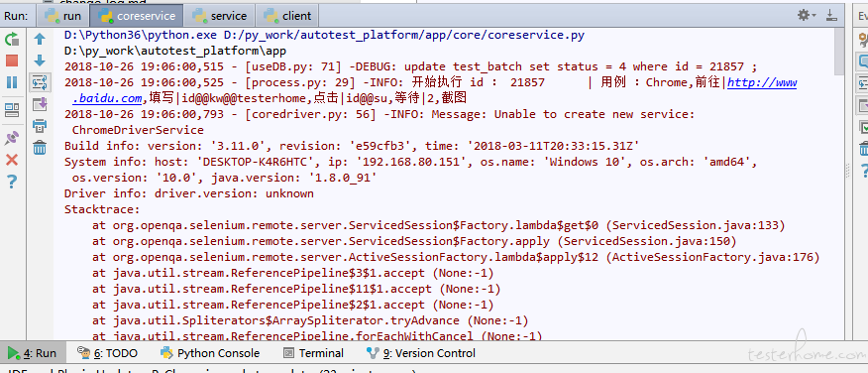Pause the console output
868x373 pixels.
click(12, 82)
